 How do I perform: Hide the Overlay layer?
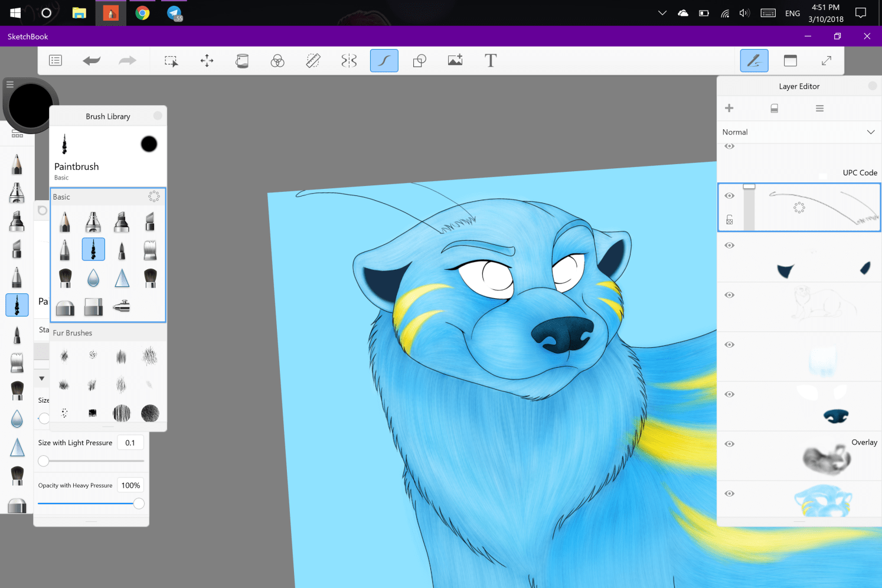(x=730, y=444)
